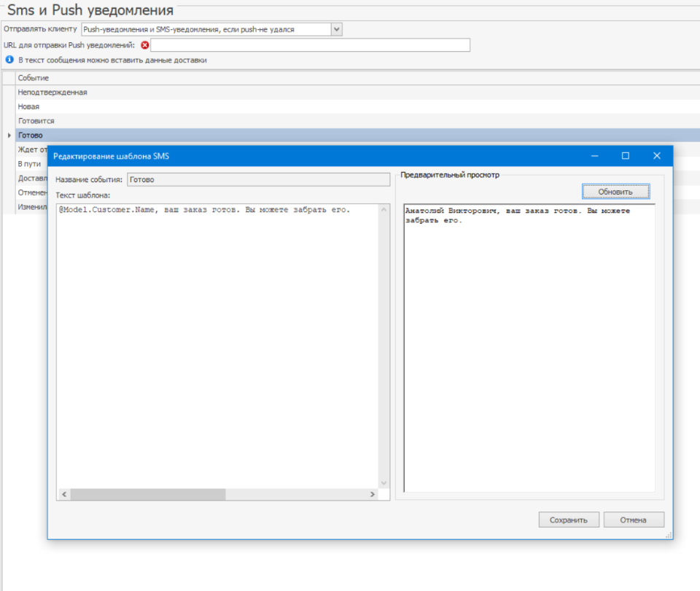This screenshot has height=591, width=700.
Task: Click inside the Текст шаблона text area
Action: click(x=219, y=328)
